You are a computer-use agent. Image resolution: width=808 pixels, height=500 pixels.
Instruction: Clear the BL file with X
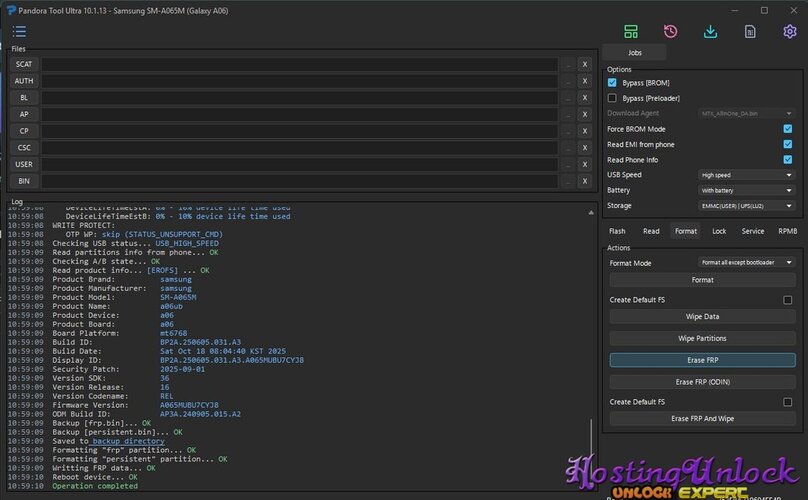[584, 98]
